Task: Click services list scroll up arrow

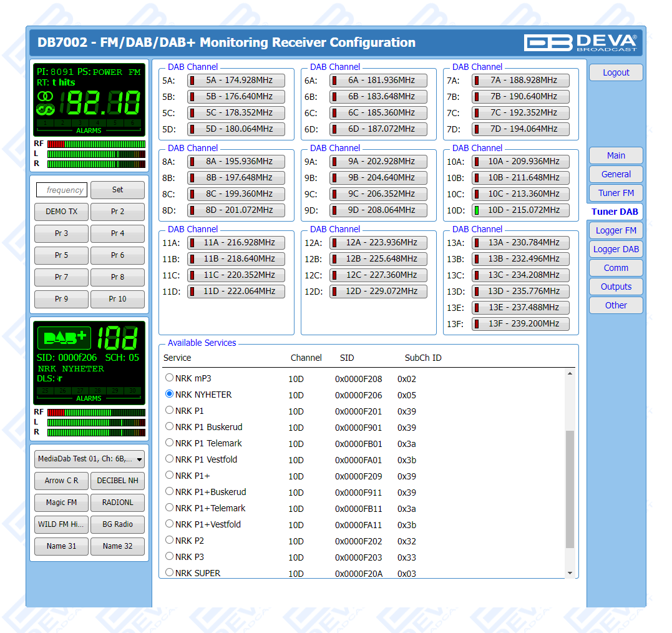Action: point(570,374)
